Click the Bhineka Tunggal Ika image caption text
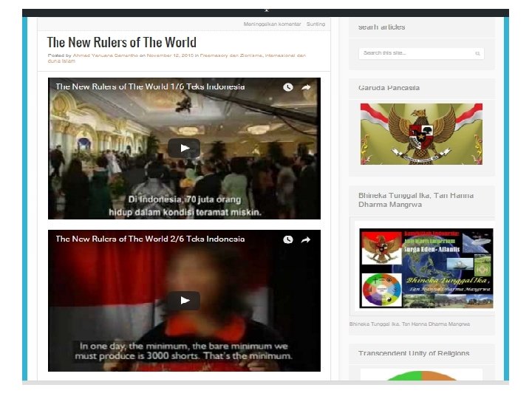The height and width of the screenshot is (399, 532). pos(410,324)
